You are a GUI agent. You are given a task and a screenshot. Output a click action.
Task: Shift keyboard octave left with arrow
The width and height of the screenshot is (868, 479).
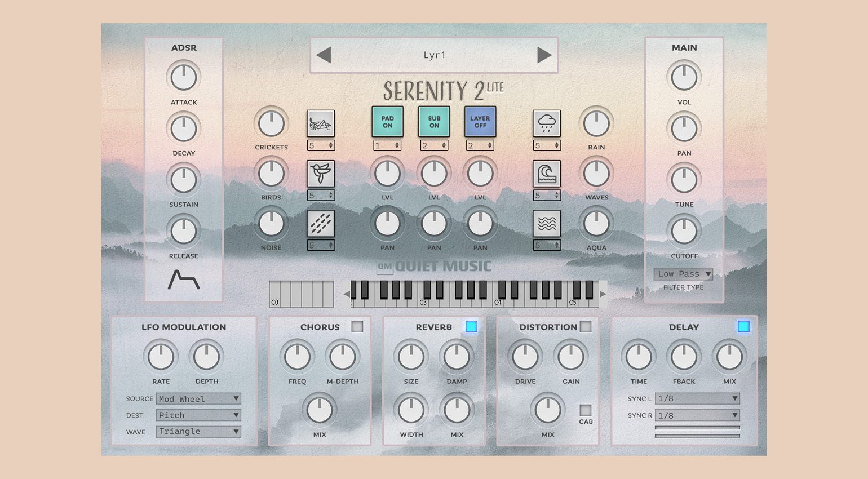[x=347, y=294]
